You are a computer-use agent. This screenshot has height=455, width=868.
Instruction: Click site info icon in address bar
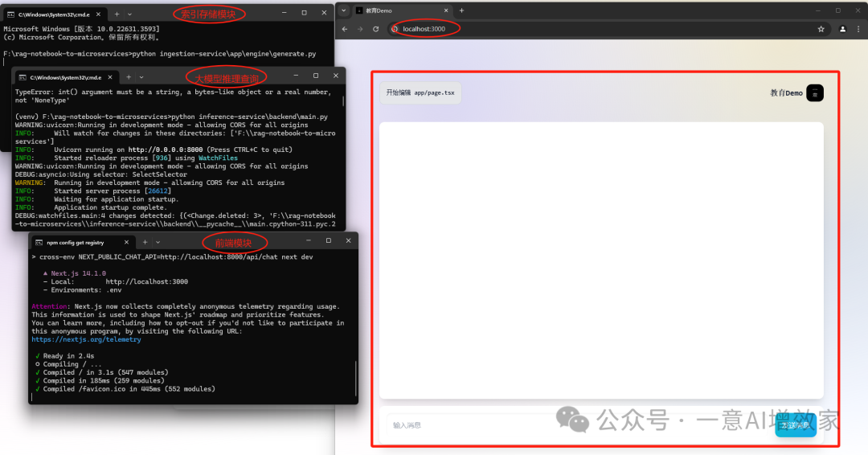pyautogui.click(x=395, y=29)
